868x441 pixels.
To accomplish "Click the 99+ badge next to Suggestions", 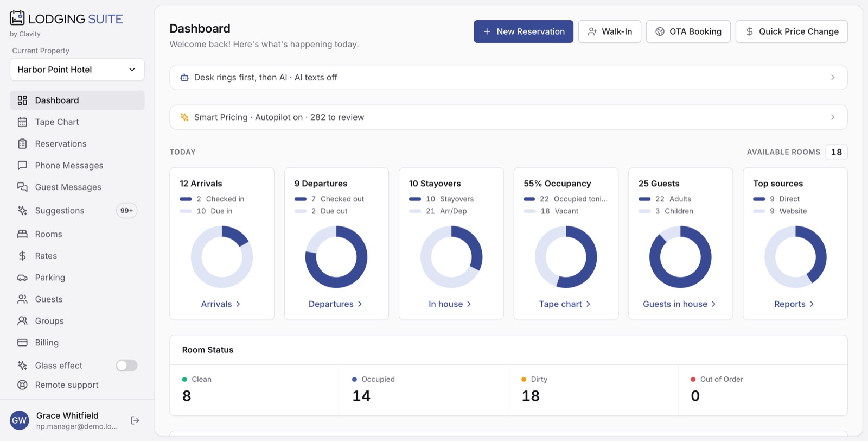I will point(126,211).
